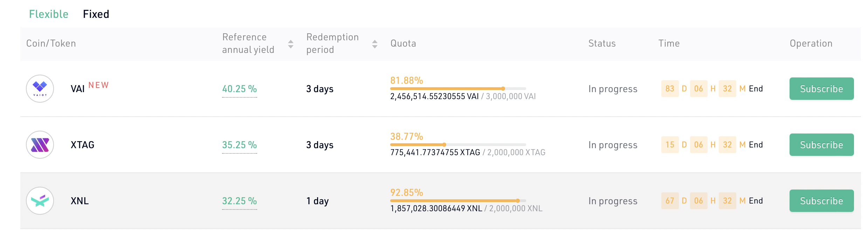Sort by Redemption period arrows
The height and width of the screenshot is (234, 868).
374,44
